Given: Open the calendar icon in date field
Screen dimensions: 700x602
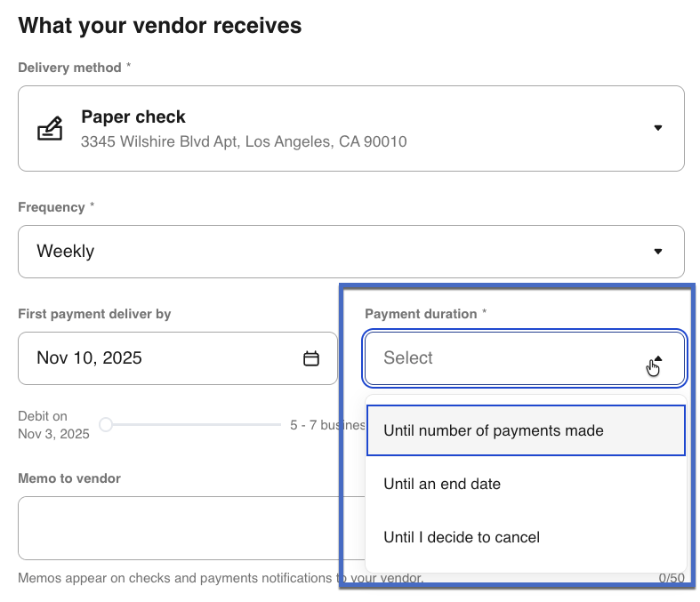Looking at the screenshot, I should click(x=311, y=358).
